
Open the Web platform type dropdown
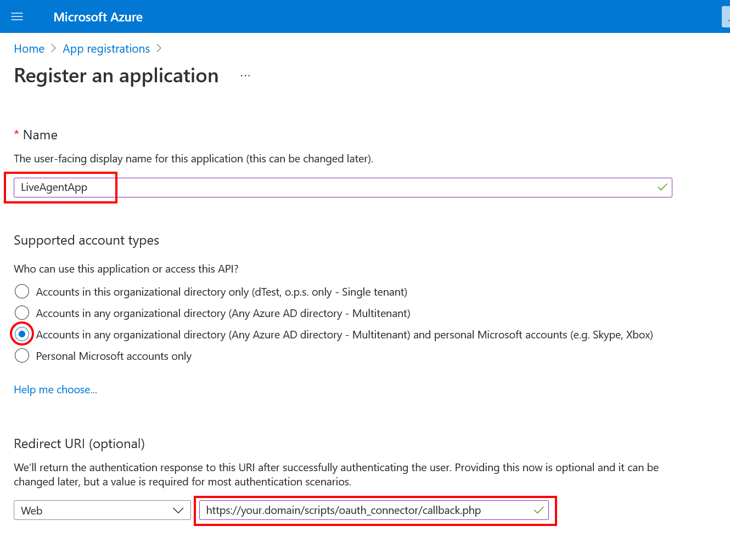click(102, 510)
